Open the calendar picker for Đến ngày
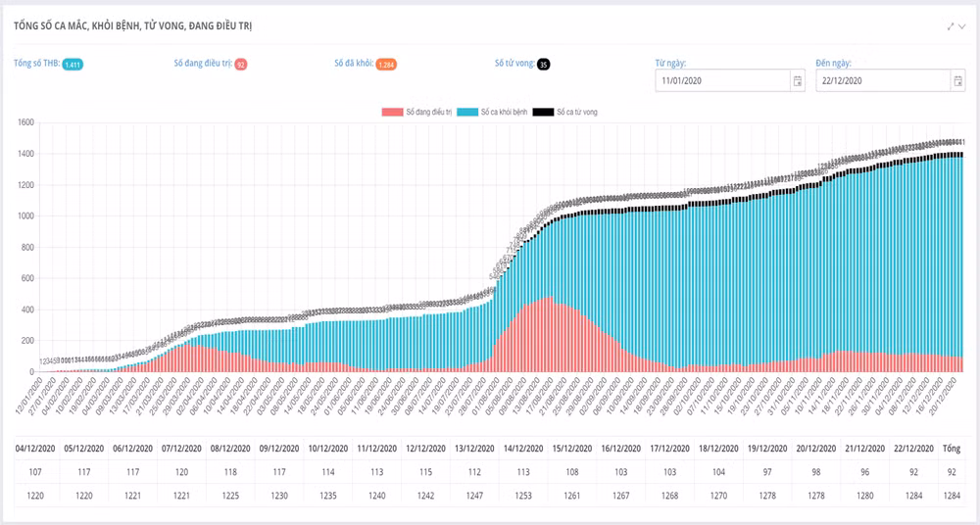The image size is (980, 525). coord(958,80)
